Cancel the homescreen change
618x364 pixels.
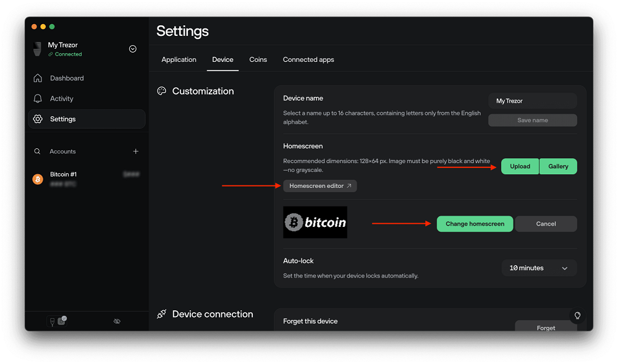click(x=546, y=224)
